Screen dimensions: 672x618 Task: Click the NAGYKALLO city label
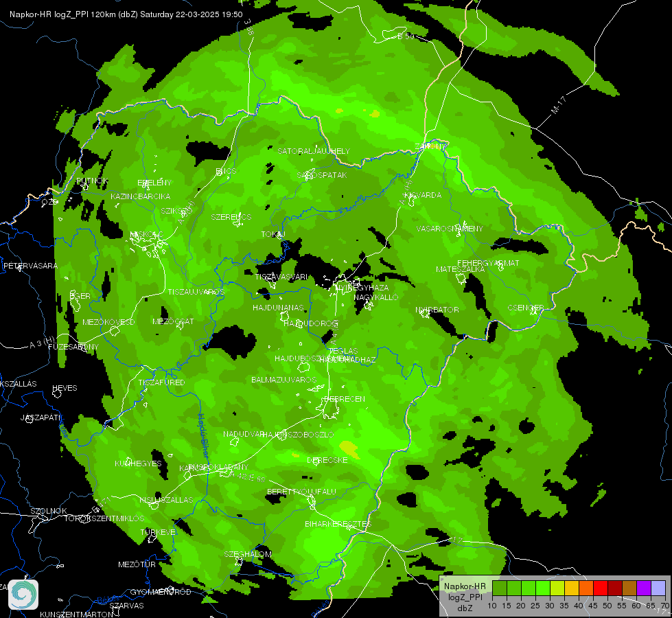(376, 297)
